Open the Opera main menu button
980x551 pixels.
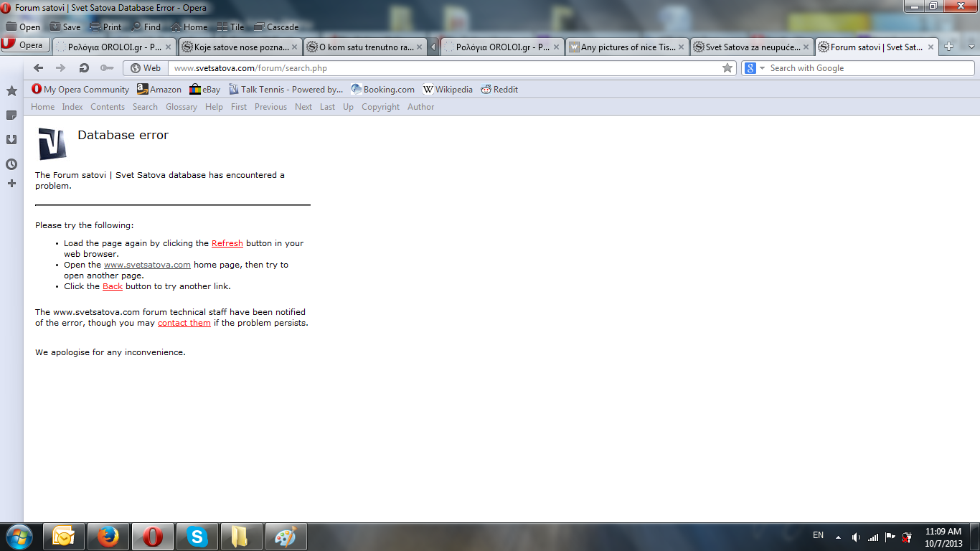[25, 45]
